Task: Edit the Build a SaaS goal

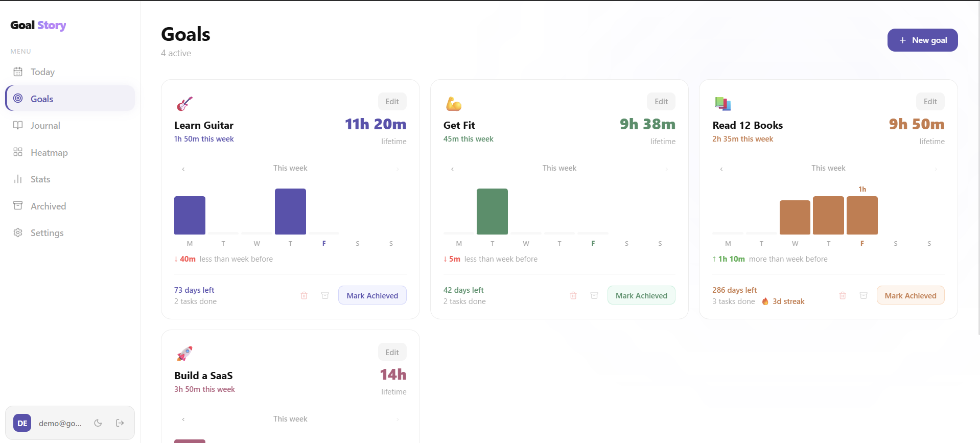Action: (392, 352)
